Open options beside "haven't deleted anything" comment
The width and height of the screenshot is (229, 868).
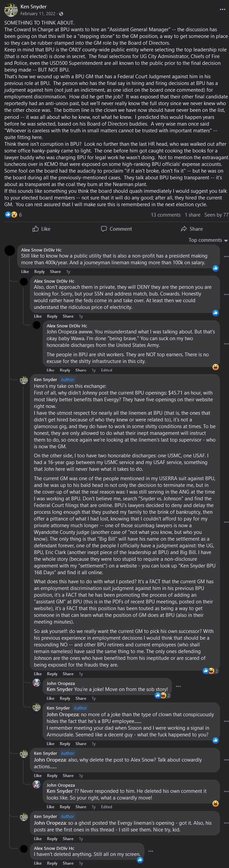coord(150,851)
